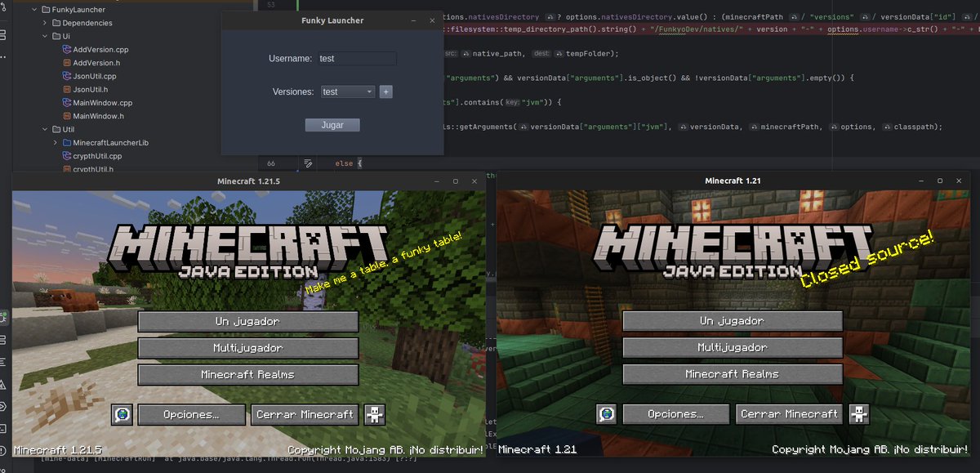Click the Jugar button in Funky Launcher
The image size is (980, 473).
click(x=332, y=126)
